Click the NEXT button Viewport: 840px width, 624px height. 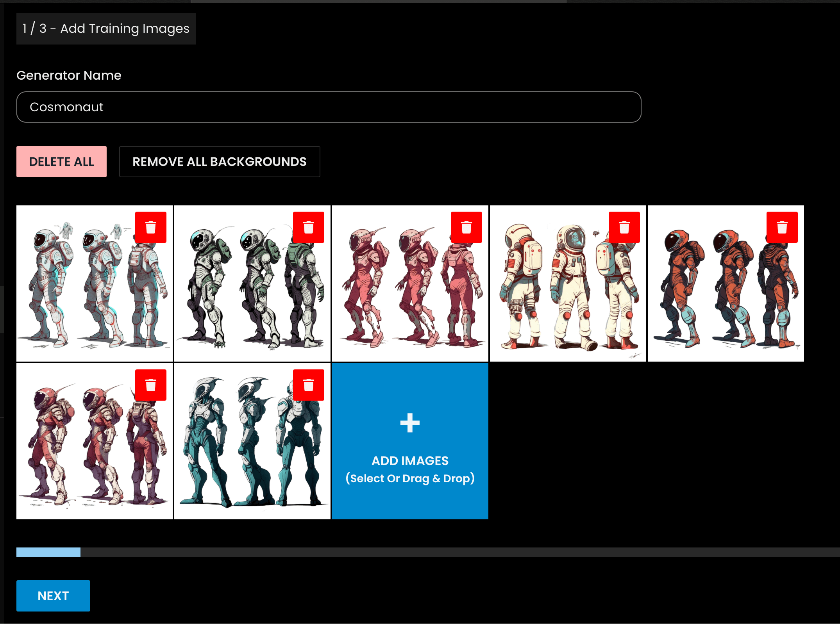tap(53, 596)
